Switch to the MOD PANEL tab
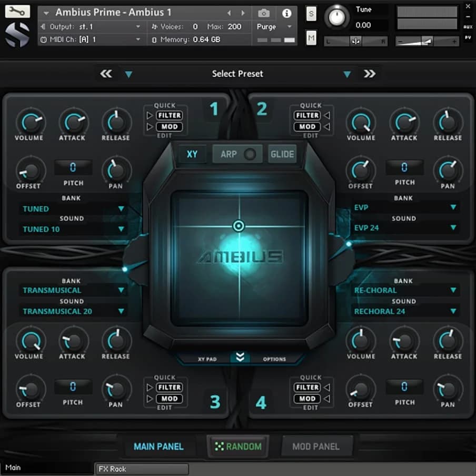 pyautogui.click(x=315, y=447)
